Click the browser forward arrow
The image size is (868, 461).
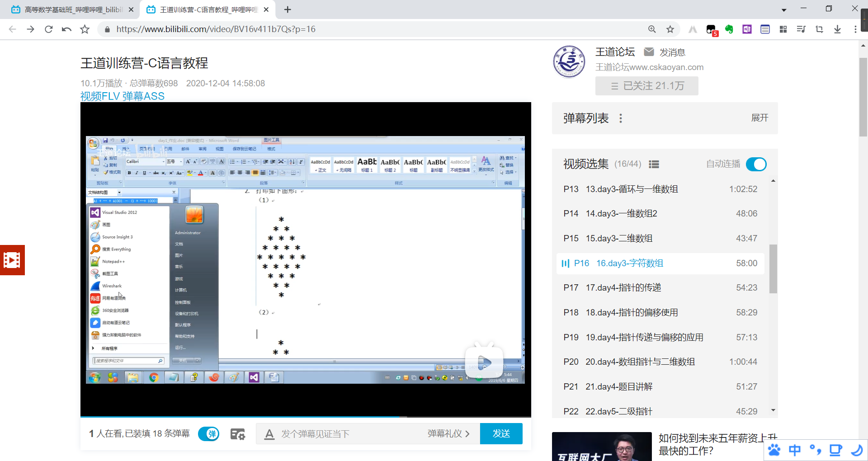pyautogui.click(x=30, y=29)
